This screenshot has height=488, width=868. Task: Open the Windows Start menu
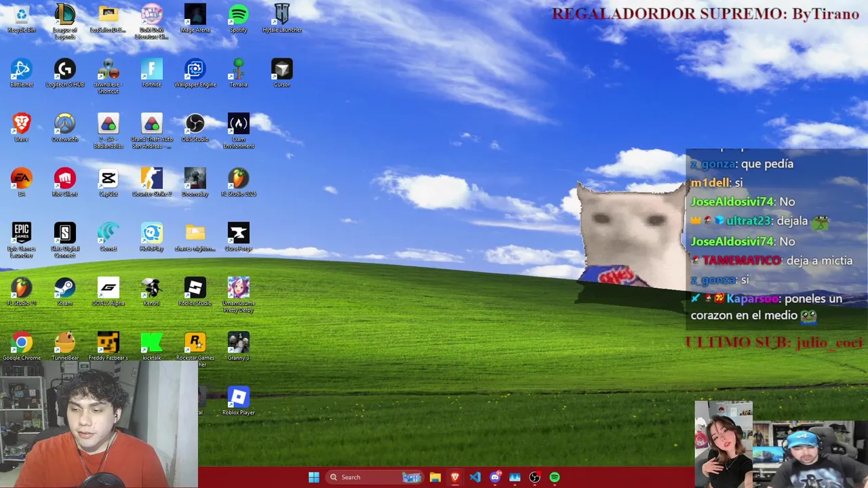point(314,477)
